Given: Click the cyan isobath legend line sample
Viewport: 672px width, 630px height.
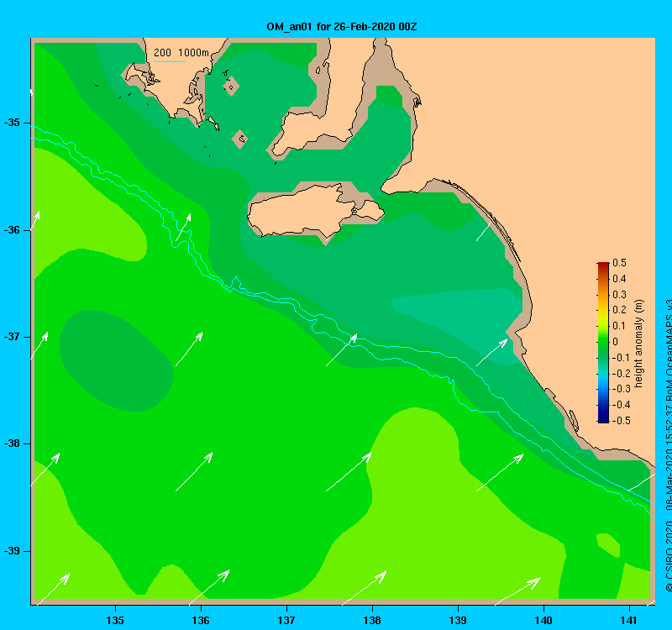Looking at the screenshot, I should (x=170, y=61).
